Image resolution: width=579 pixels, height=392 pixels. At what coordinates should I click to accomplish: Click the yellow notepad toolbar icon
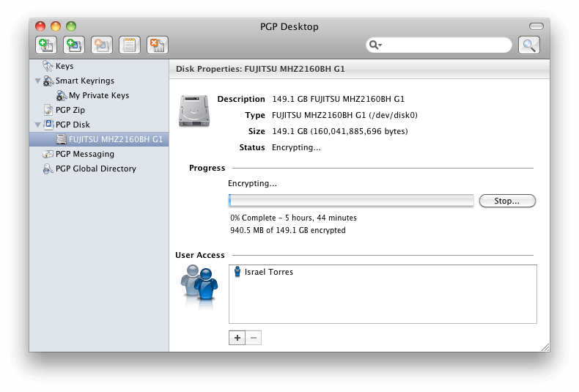point(130,45)
